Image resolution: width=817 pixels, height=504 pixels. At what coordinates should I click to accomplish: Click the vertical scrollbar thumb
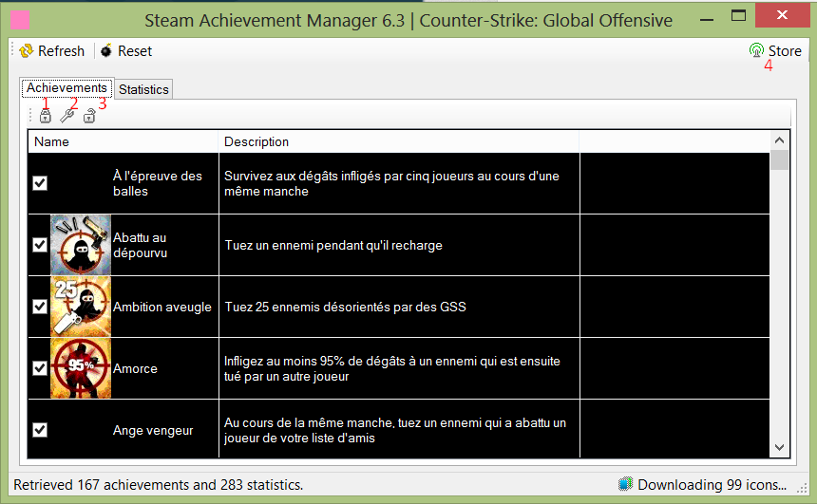pos(780,159)
